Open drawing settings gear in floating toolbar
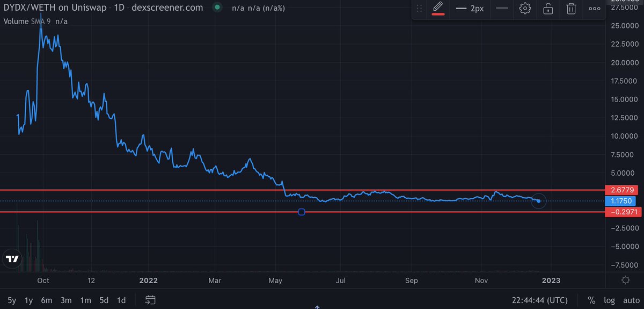This screenshot has height=309, width=644. 525,9
